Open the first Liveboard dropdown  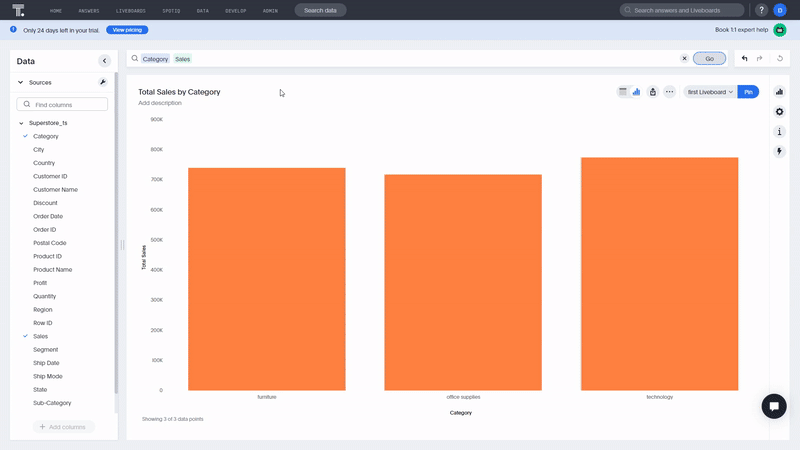pos(710,92)
